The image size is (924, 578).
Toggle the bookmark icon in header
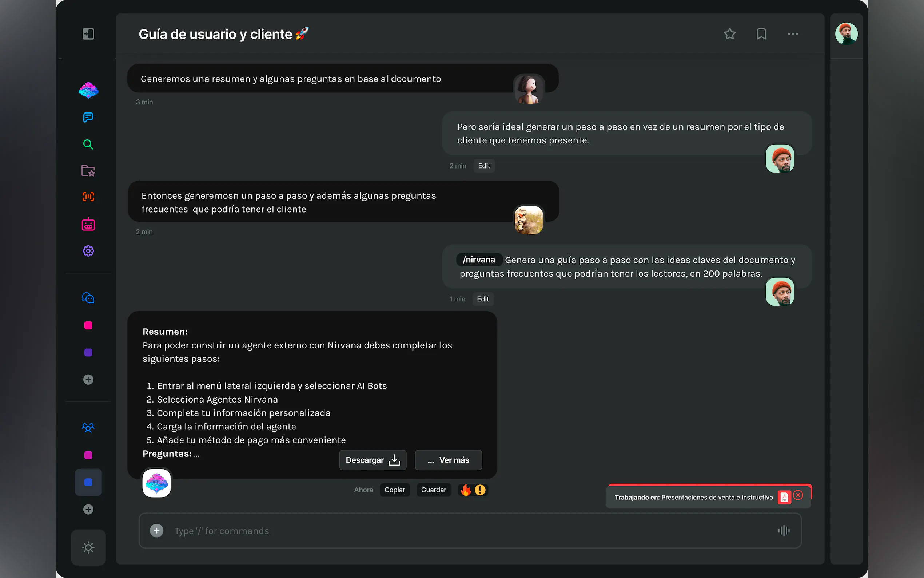point(761,34)
